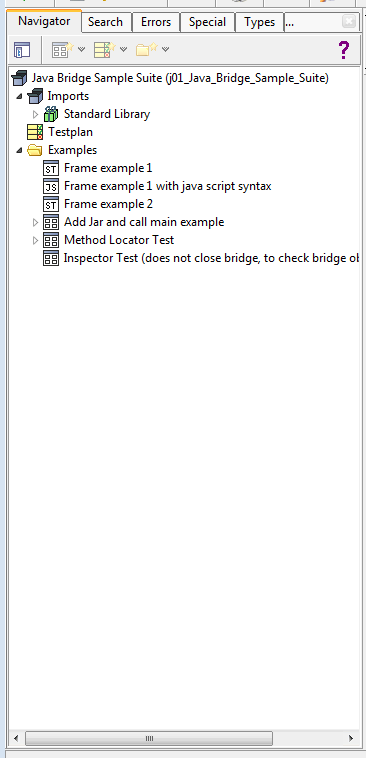Open dropdown arrow next to new folder icon
This screenshot has height=758, width=366.
[166, 49]
